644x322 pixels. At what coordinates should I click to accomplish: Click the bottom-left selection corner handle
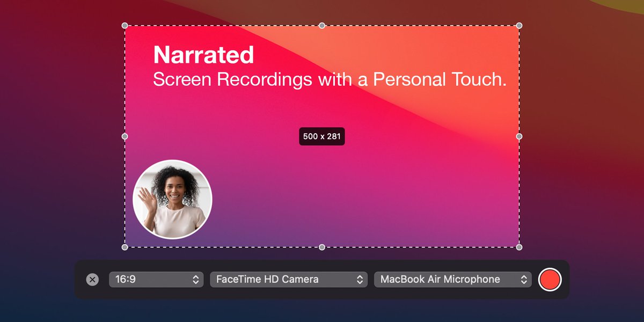(x=125, y=247)
